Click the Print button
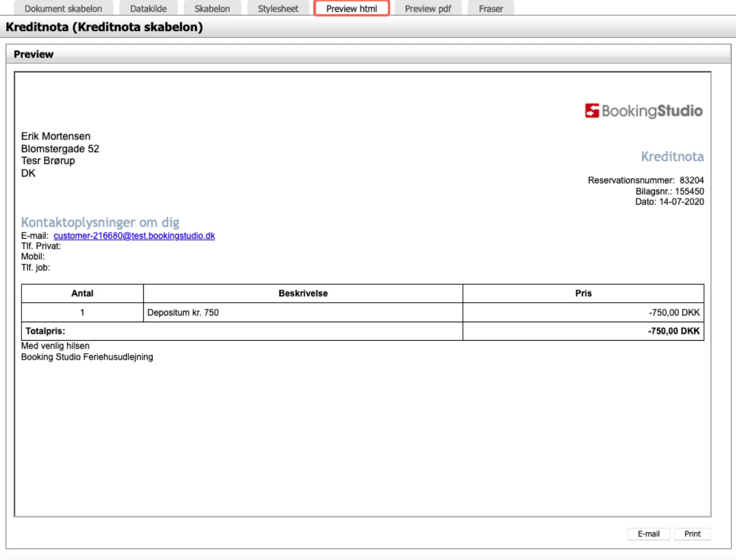 pyautogui.click(x=692, y=534)
